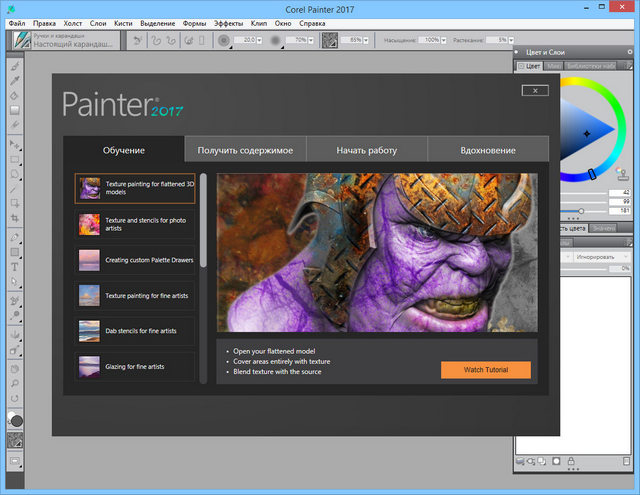Close the Painter 2017 welcome dialog

(x=535, y=90)
